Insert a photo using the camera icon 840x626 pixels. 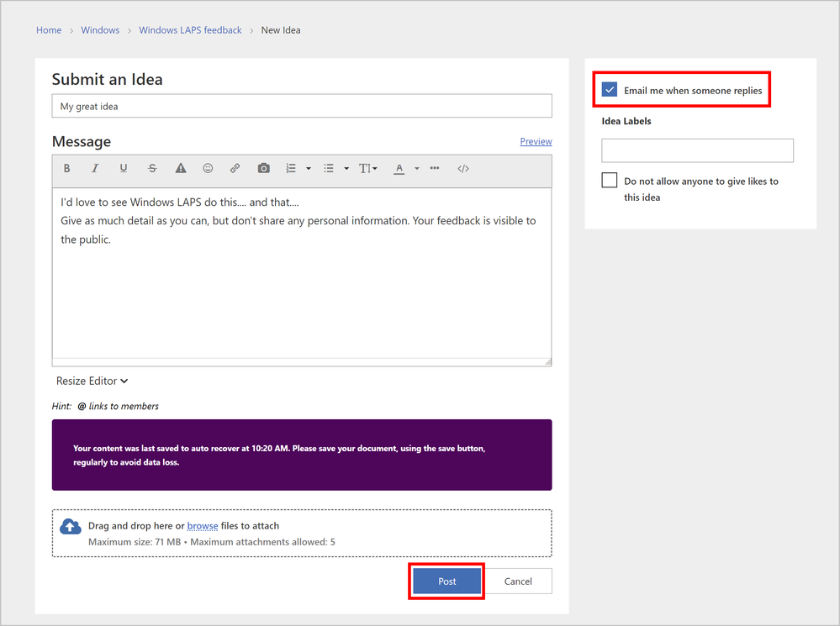click(263, 169)
